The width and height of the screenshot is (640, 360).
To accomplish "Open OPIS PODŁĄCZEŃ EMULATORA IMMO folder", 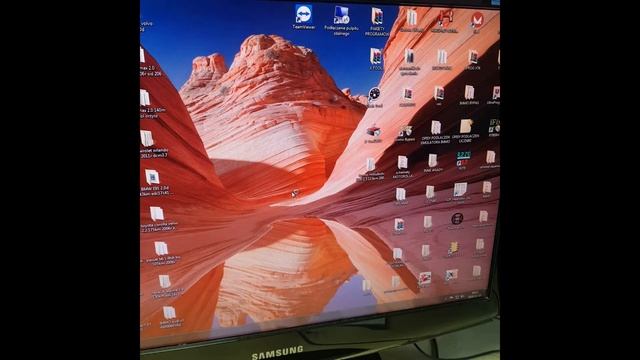I will click(436, 132).
